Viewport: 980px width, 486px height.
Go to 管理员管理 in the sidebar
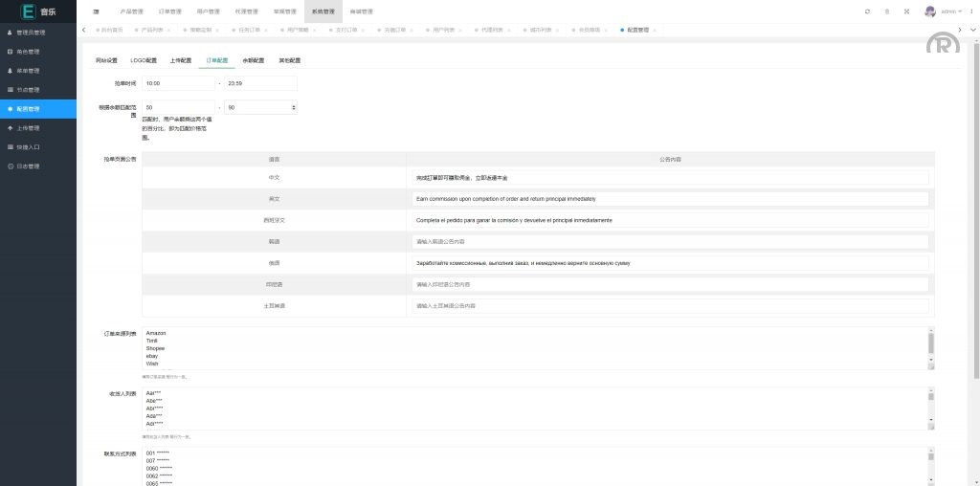coord(32,33)
